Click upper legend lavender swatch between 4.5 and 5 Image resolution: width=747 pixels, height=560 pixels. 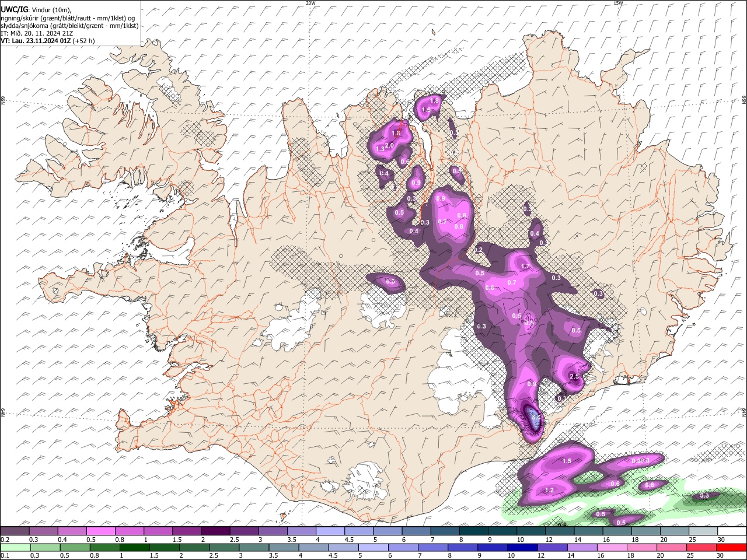tap(359, 531)
